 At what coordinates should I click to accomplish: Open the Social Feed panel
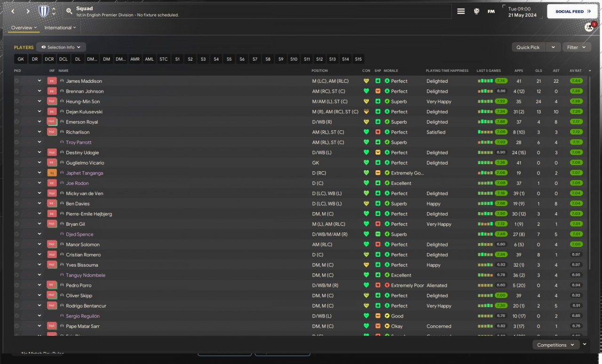[572, 11]
